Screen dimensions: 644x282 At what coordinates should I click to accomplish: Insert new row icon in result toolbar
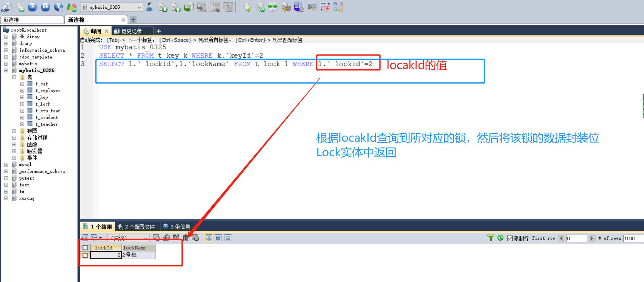coord(156,238)
